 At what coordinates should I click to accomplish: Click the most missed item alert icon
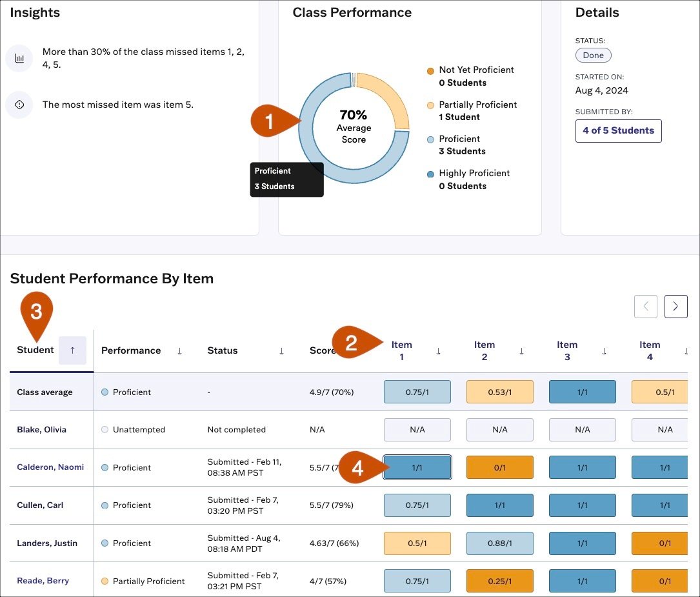pyautogui.click(x=19, y=105)
